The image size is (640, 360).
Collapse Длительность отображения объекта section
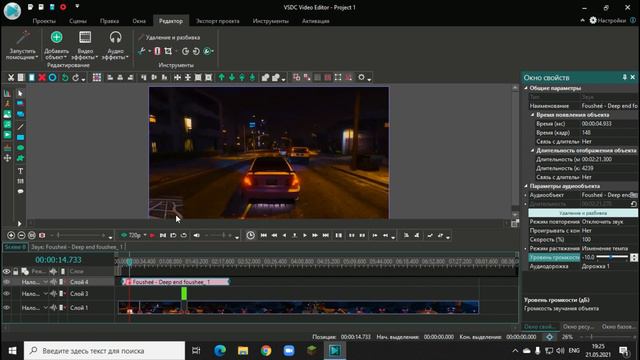(533, 151)
